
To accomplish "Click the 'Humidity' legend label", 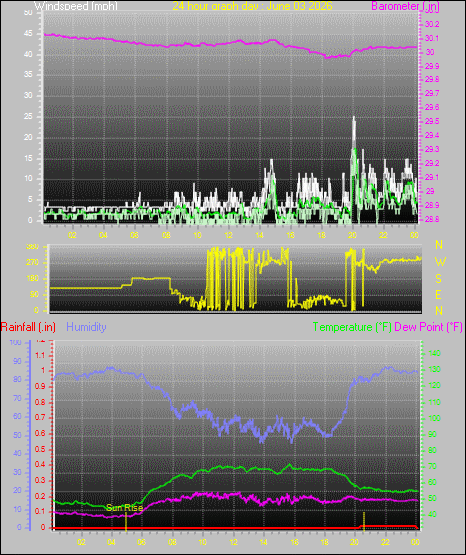I will (x=86, y=327).
